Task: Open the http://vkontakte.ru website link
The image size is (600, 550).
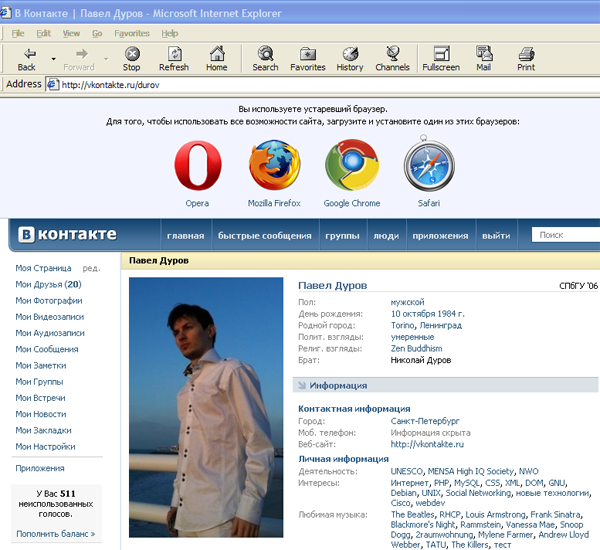Action: coord(427,444)
